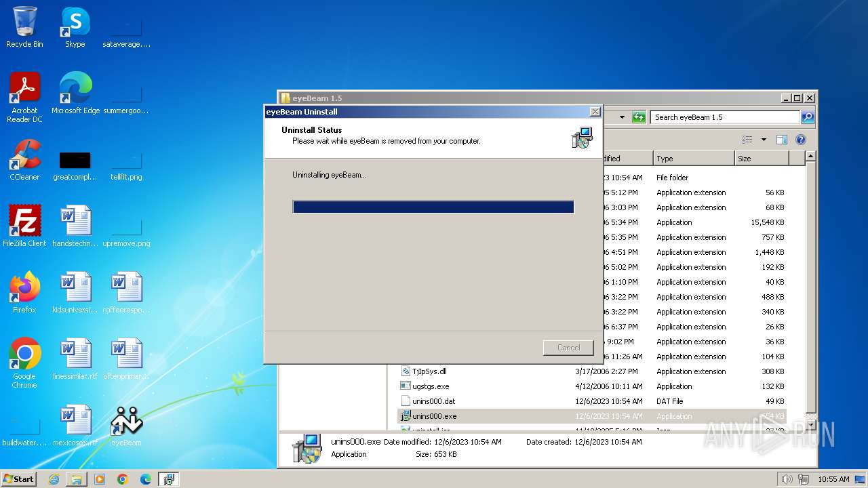The height and width of the screenshot is (488, 868).
Task: Select the tellfit.png desktop file
Action: (x=126, y=165)
